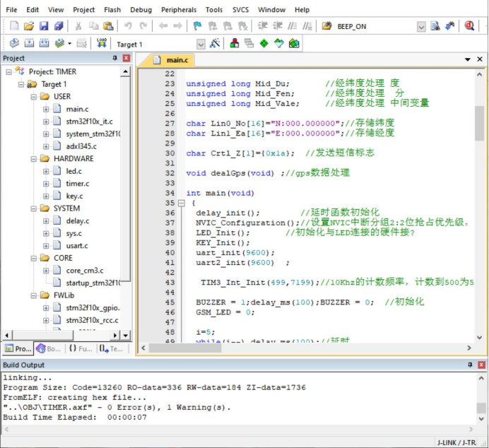Click the BEEP_ON find text field
The width and height of the screenshot is (489, 448).
click(375, 27)
